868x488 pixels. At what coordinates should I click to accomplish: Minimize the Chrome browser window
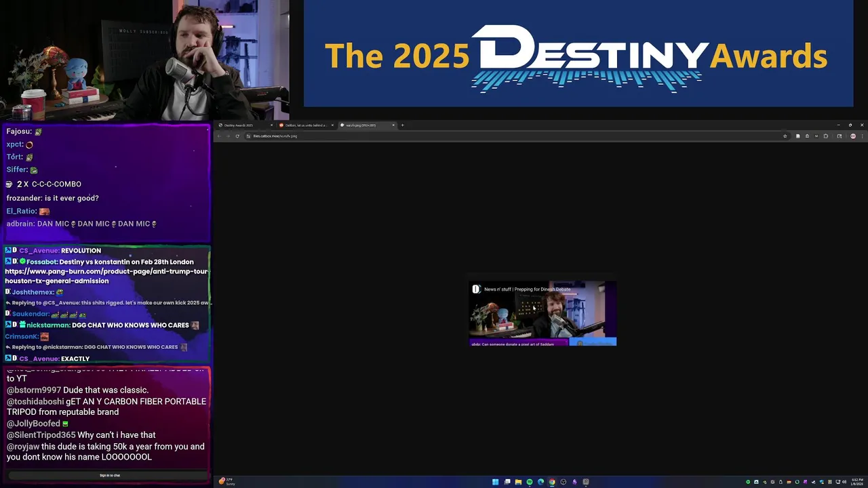838,125
